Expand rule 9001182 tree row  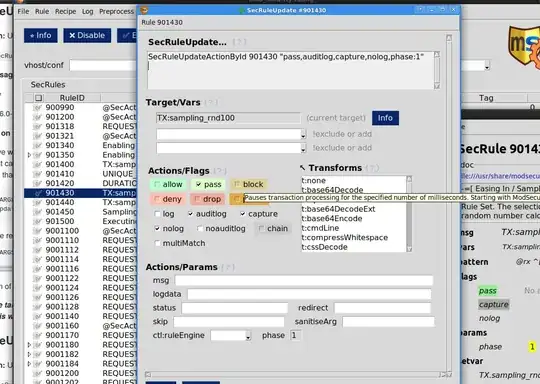(x=29, y=354)
